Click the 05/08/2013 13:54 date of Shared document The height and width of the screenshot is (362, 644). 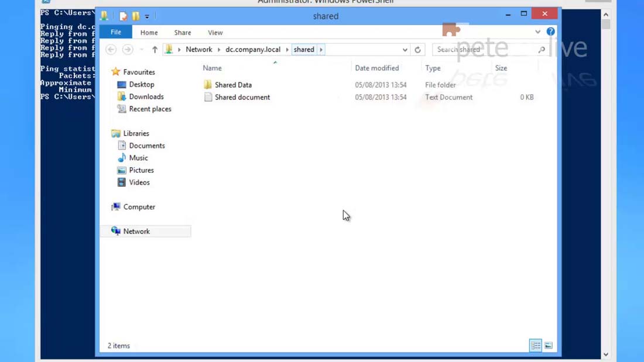(381, 97)
